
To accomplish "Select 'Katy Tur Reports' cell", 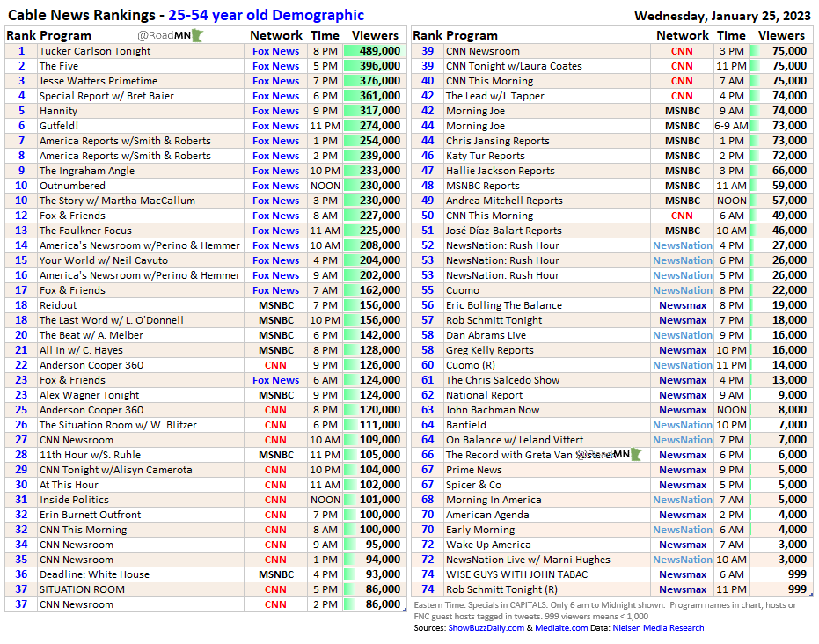I will click(x=547, y=156).
